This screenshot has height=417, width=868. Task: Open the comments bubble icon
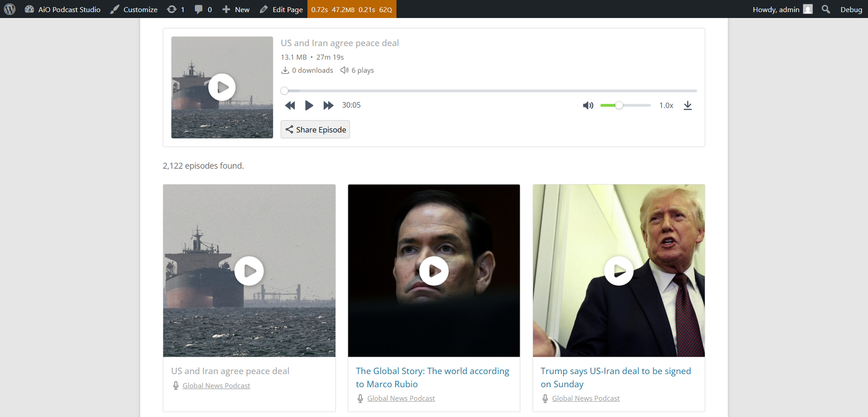(203, 9)
